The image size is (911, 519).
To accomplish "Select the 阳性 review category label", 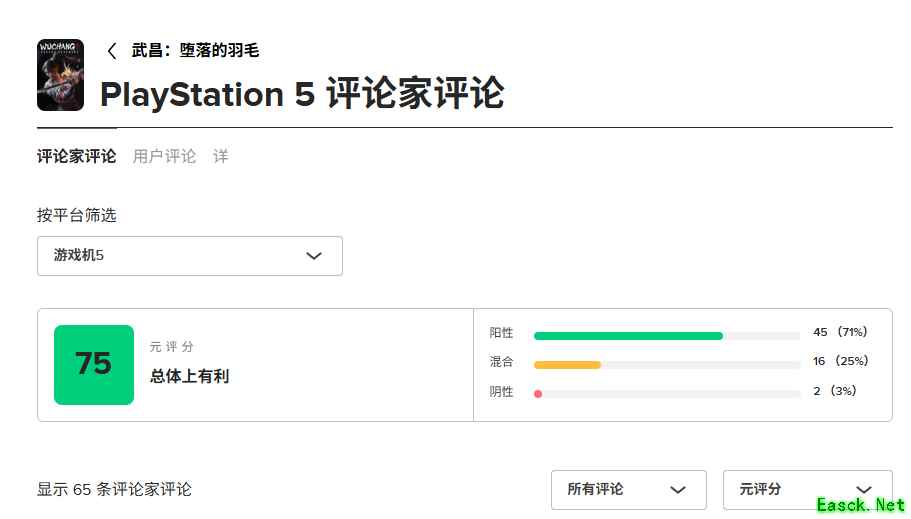I will pyautogui.click(x=501, y=333).
